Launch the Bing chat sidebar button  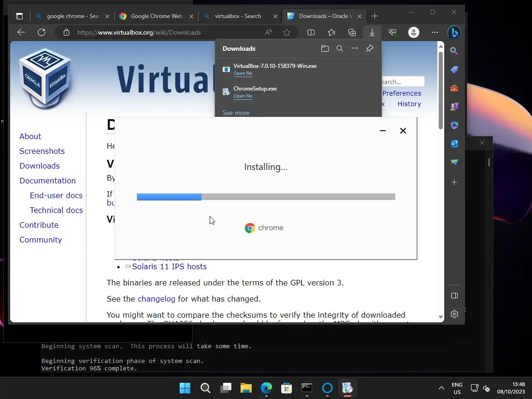pos(454,32)
